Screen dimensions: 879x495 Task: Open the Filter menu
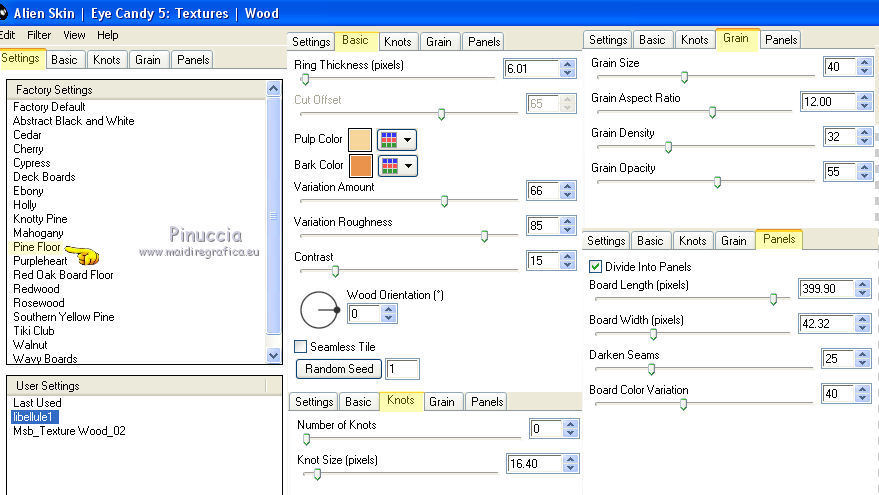pos(39,35)
